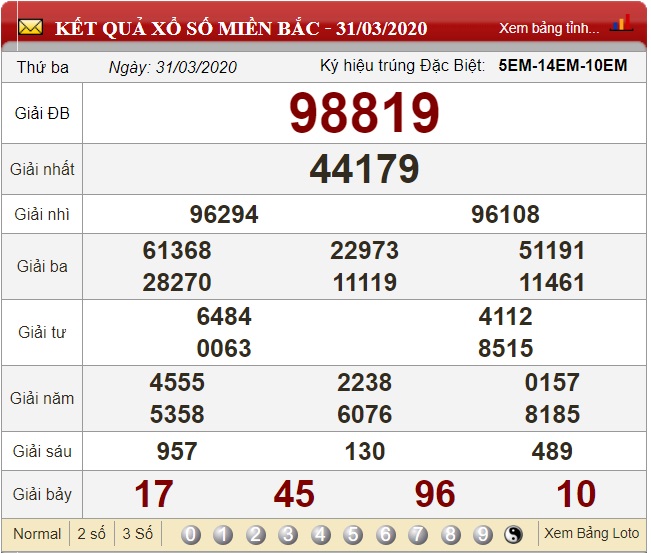
Task: Switch to the 2 số view
Action: 92,534
